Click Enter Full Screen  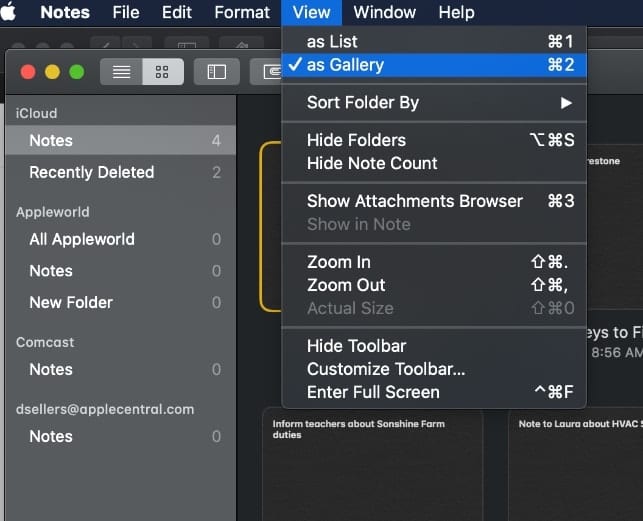tap(372, 392)
